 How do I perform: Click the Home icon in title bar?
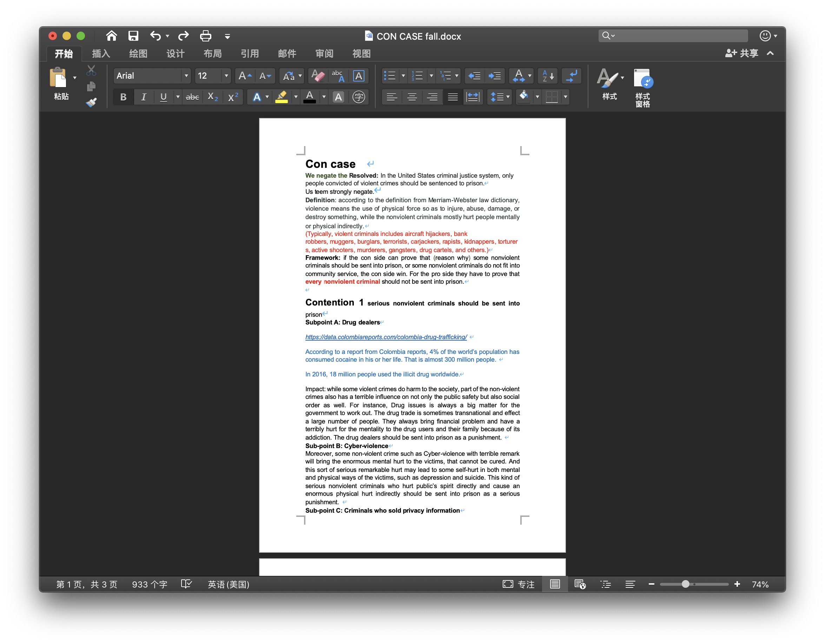pyautogui.click(x=111, y=36)
